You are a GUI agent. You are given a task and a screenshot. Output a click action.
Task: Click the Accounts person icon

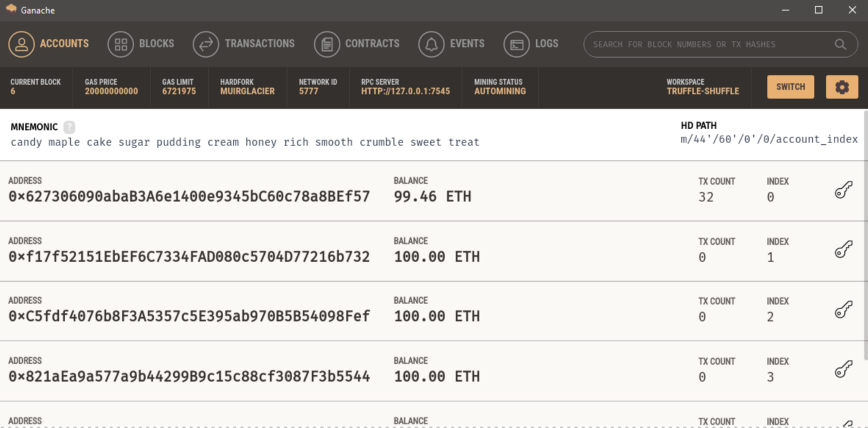coord(21,45)
